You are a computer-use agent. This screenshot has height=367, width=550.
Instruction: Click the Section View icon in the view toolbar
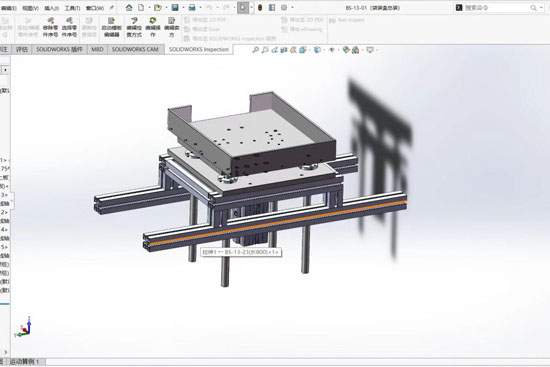(284, 50)
